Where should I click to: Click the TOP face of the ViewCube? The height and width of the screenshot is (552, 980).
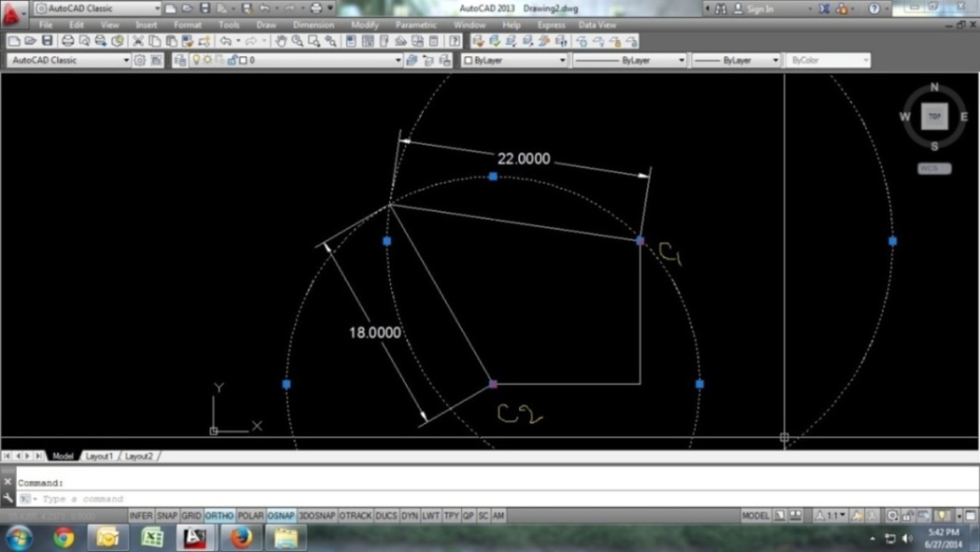coord(934,117)
